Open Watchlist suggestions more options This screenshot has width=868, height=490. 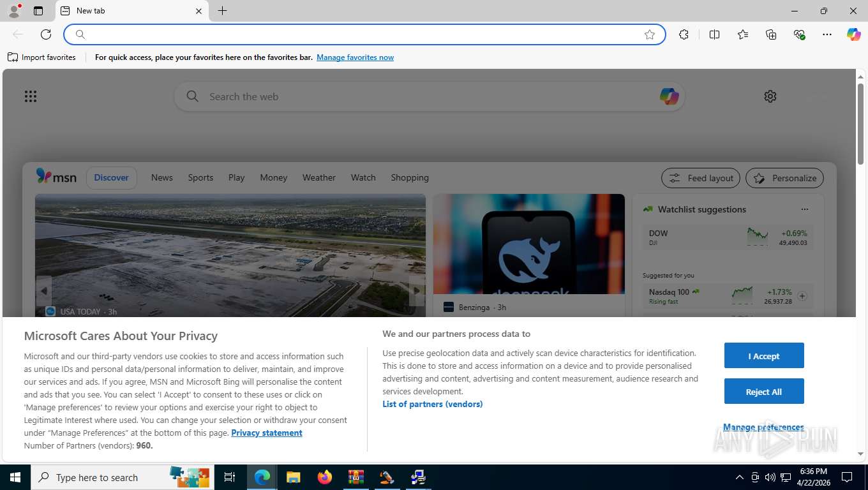pyautogui.click(x=804, y=209)
